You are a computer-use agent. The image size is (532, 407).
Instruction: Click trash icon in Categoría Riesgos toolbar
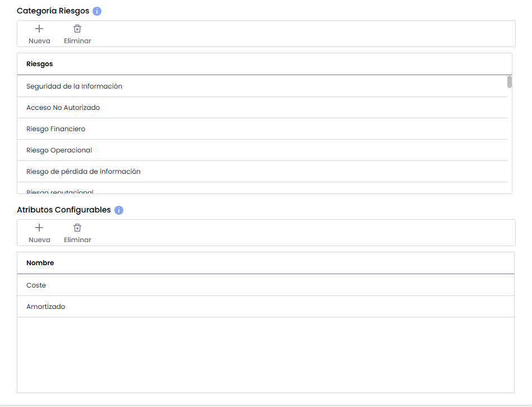77,29
